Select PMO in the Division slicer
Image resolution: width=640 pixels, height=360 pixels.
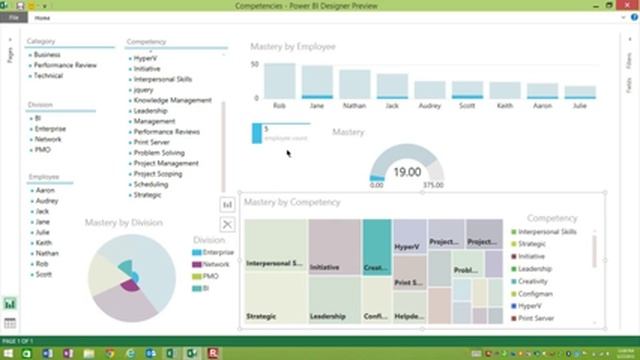coord(42,150)
